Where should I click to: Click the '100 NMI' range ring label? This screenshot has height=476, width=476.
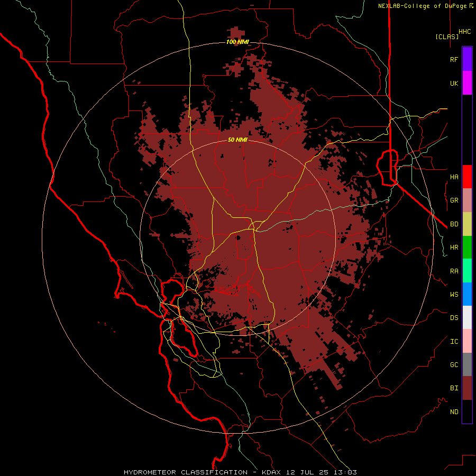(x=237, y=42)
